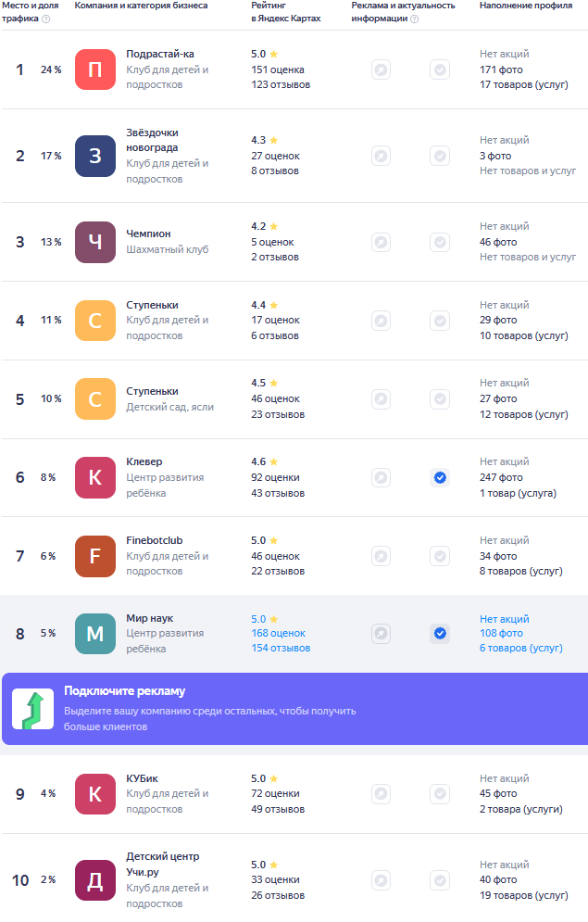Click the blue "Нет акций" link for Мир наук
This screenshot has height=922, width=588.
click(x=504, y=619)
